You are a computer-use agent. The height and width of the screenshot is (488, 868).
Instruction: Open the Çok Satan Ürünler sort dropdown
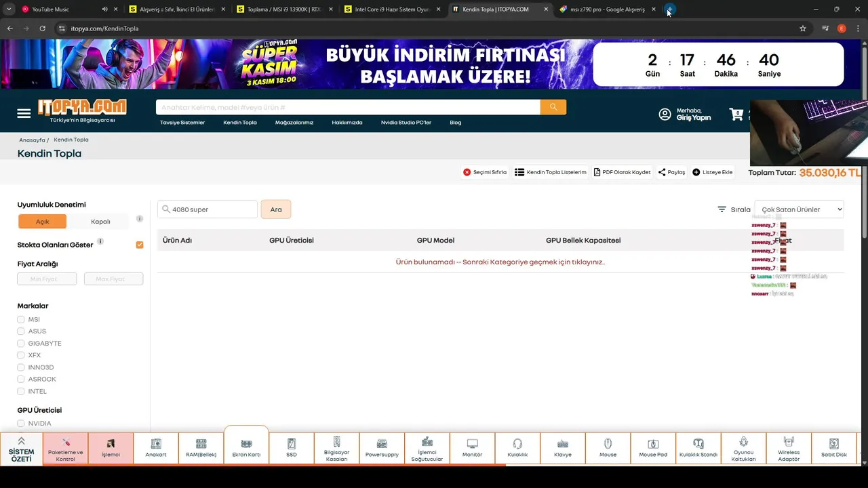799,209
